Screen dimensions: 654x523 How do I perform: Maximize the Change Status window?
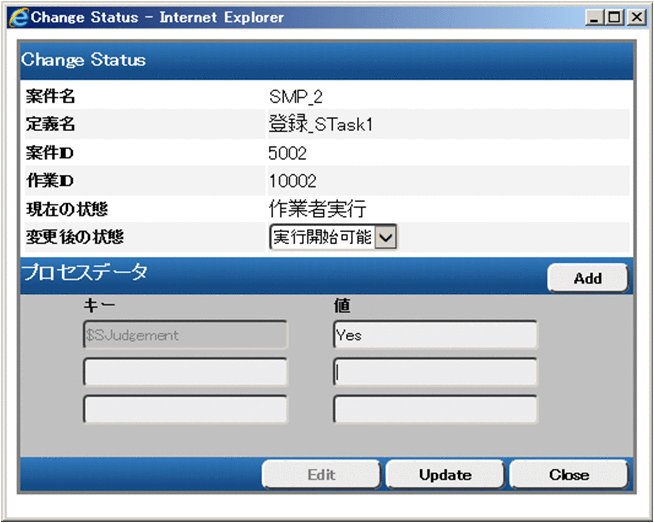(615, 18)
